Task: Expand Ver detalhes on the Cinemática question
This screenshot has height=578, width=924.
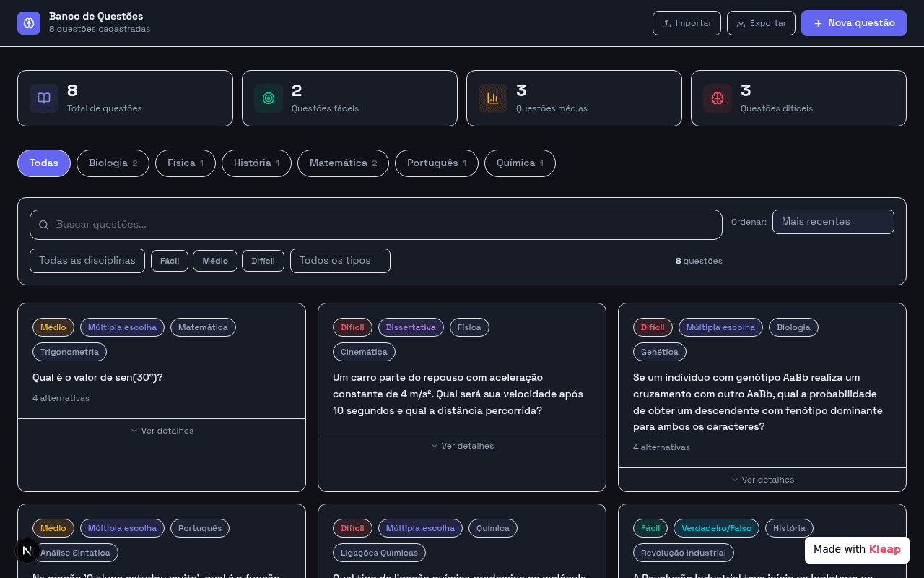Action: pos(462,446)
